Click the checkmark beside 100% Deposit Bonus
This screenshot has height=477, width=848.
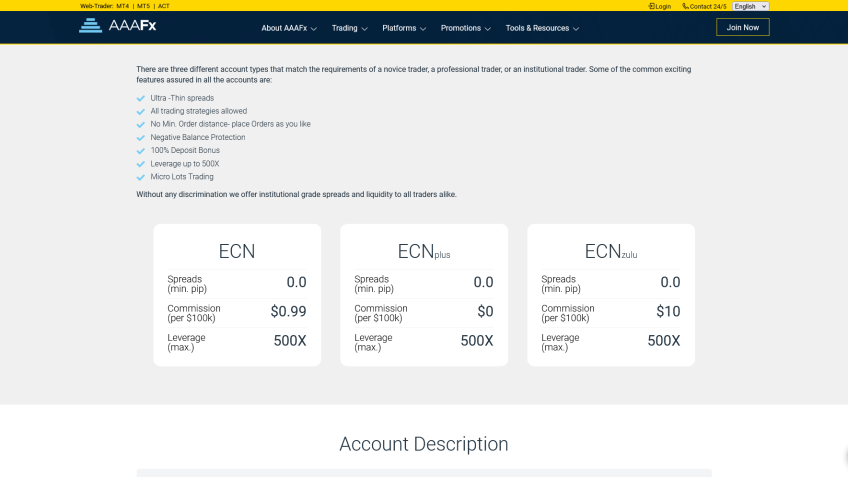click(x=141, y=150)
